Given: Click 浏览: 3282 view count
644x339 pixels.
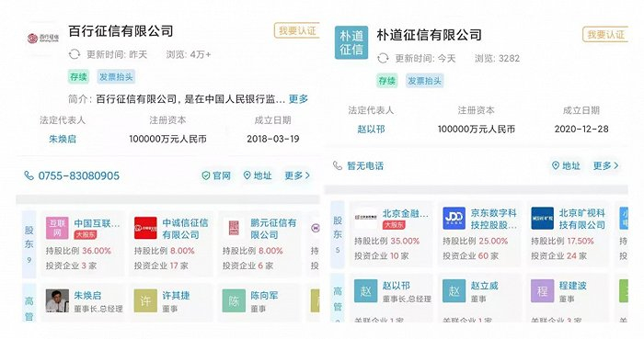Looking at the screenshot, I should (x=497, y=59).
